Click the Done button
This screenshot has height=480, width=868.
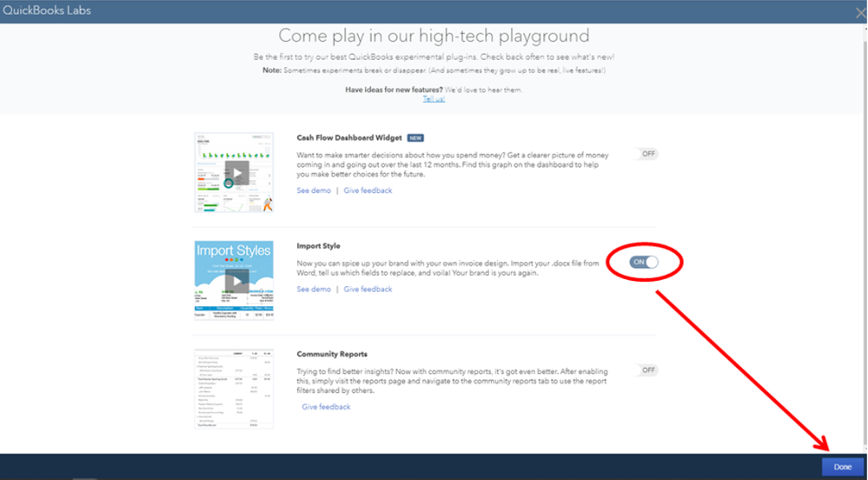(843, 467)
